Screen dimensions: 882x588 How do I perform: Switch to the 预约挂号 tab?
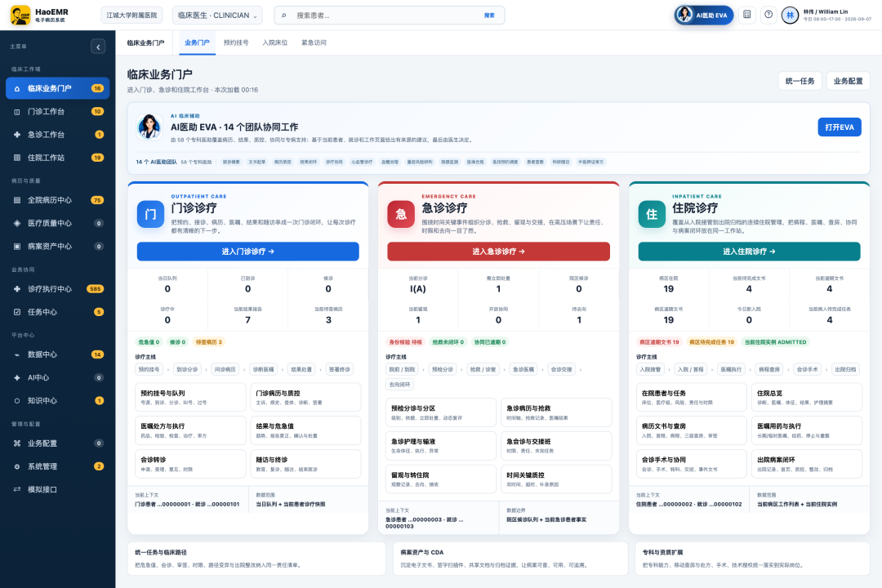point(236,42)
